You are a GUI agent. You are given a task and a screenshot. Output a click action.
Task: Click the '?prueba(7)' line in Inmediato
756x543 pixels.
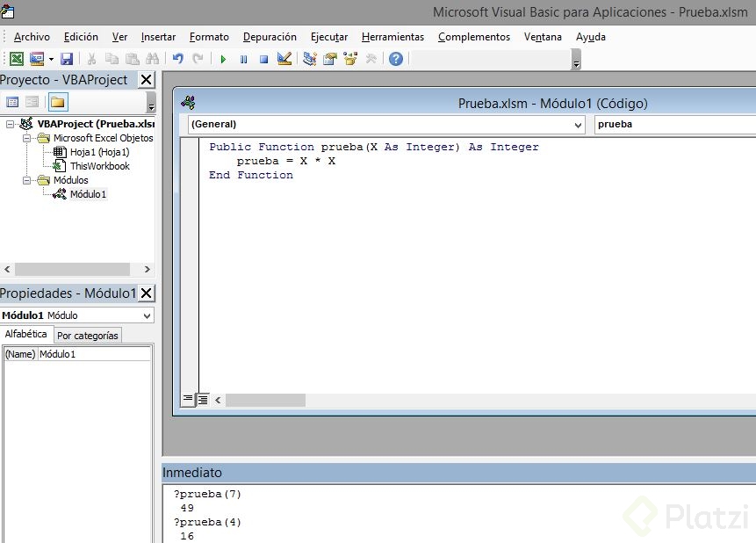coord(207,495)
